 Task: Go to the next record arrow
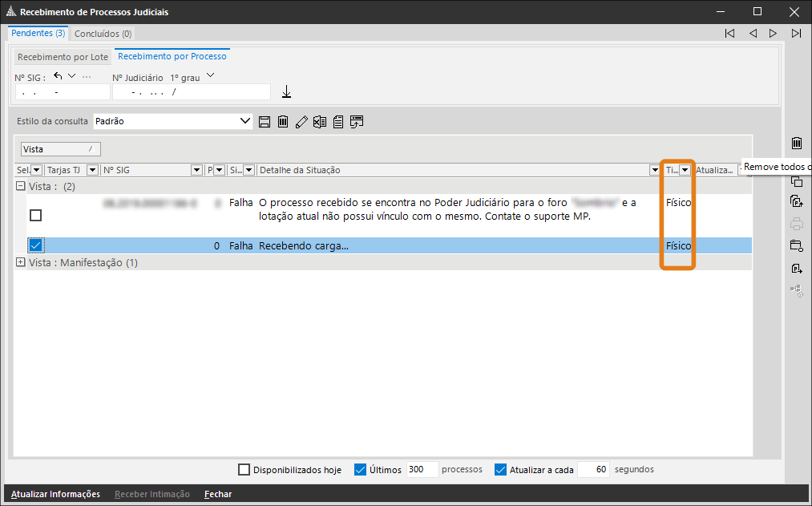773,33
